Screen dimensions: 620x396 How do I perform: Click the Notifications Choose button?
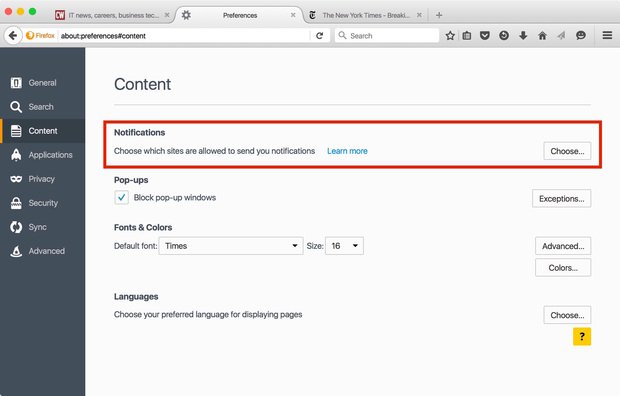pyautogui.click(x=567, y=151)
